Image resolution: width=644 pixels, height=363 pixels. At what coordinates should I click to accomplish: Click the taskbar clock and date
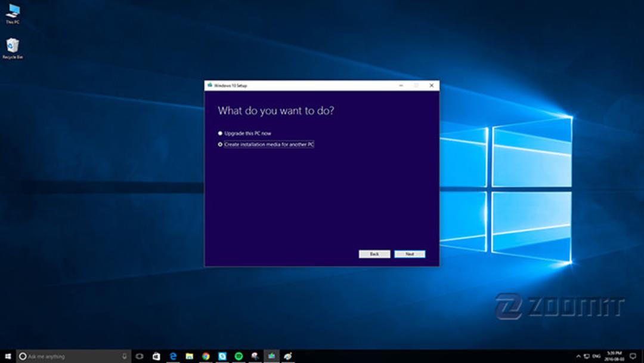pos(614,356)
